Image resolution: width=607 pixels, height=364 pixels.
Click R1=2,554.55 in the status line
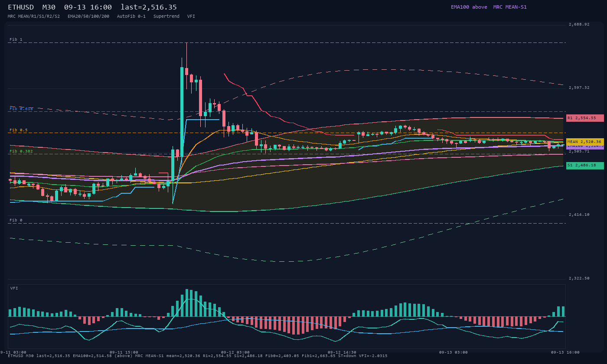[x=217, y=356]
